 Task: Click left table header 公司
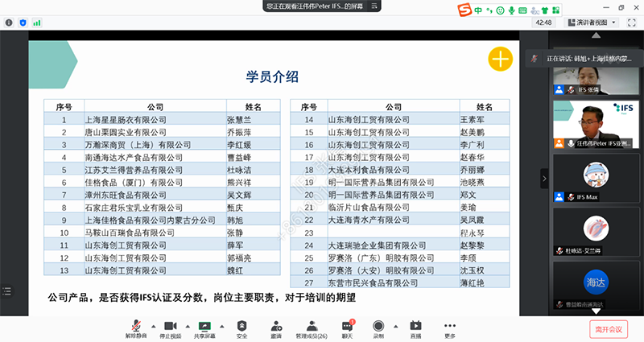(x=155, y=107)
